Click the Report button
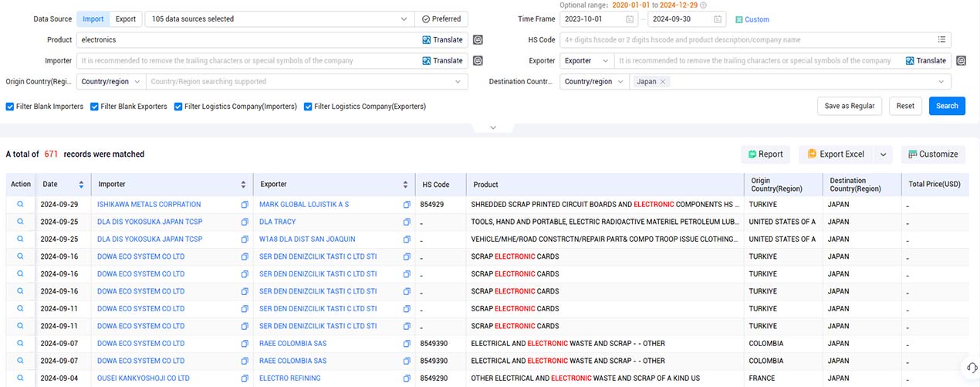Viewport: 980px width, 387px height. click(765, 154)
